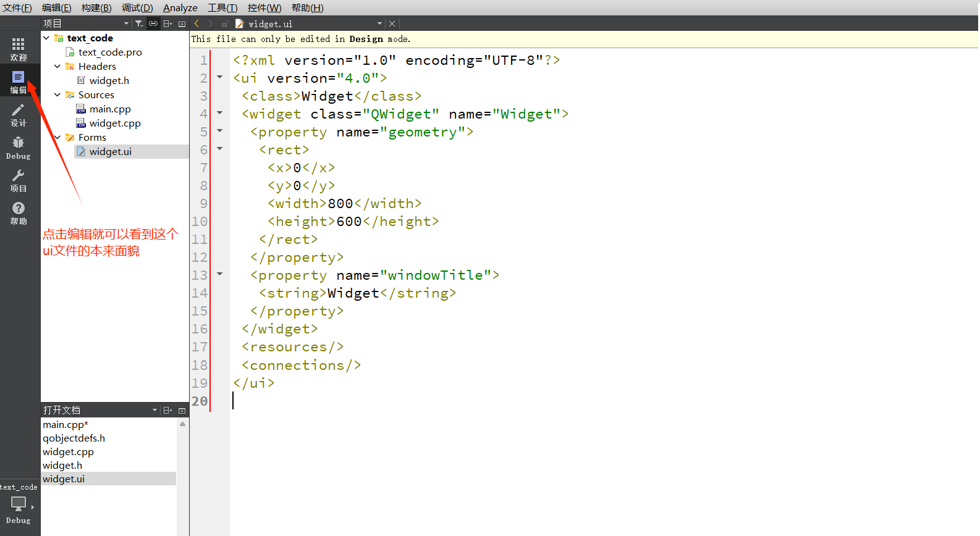Open the Analyze menu
The height and width of the screenshot is (536, 980).
(180, 7)
